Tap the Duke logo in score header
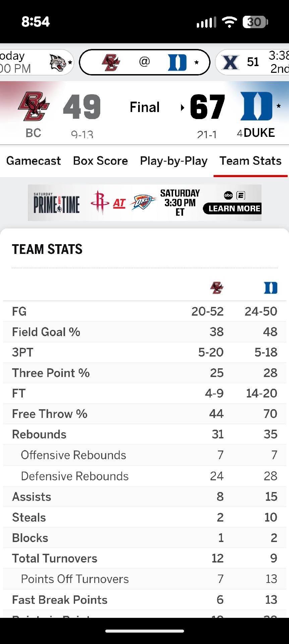 tap(256, 106)
